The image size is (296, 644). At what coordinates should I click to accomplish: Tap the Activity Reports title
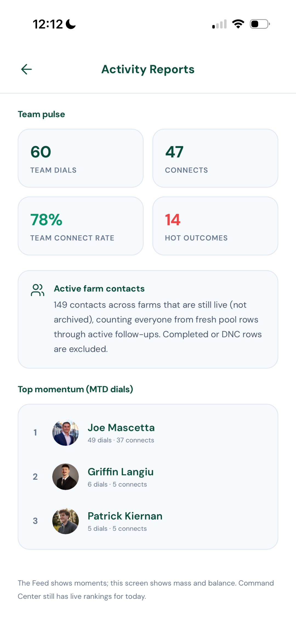click(148, 69)
